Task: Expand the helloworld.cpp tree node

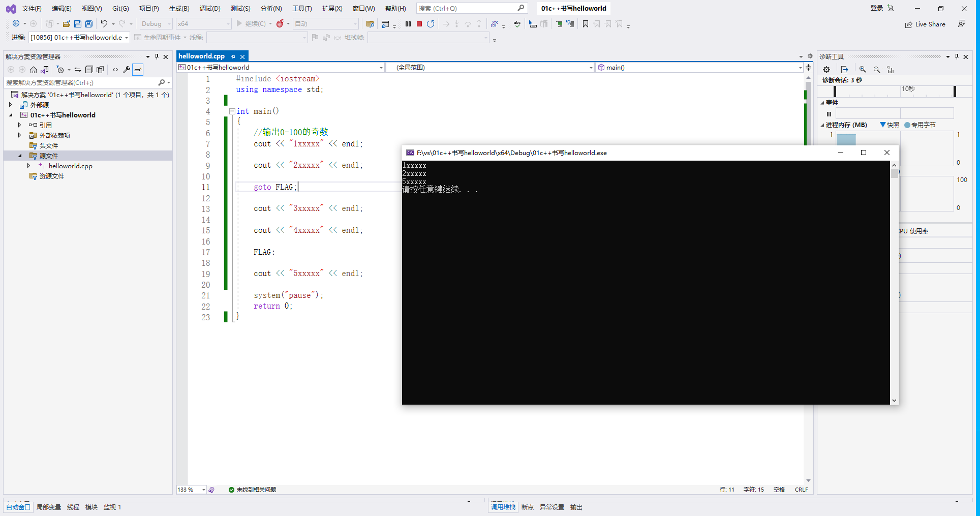Action: (29, 166)
